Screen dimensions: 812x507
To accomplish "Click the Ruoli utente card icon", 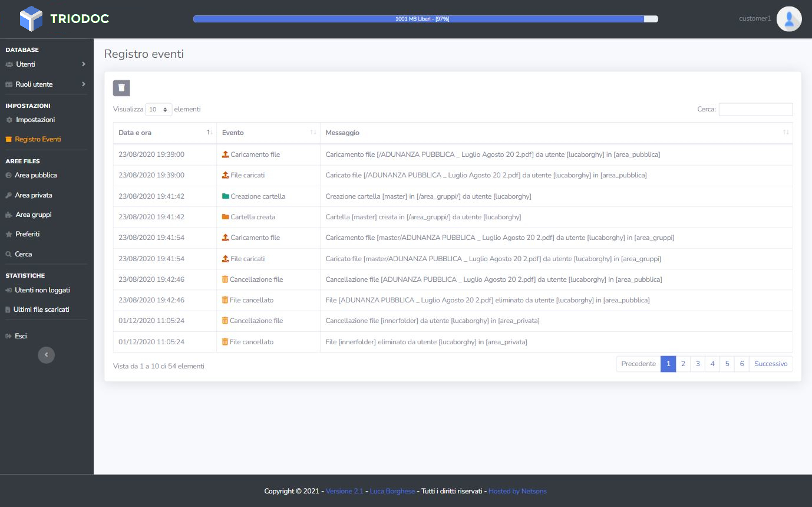I will point(9,84).
